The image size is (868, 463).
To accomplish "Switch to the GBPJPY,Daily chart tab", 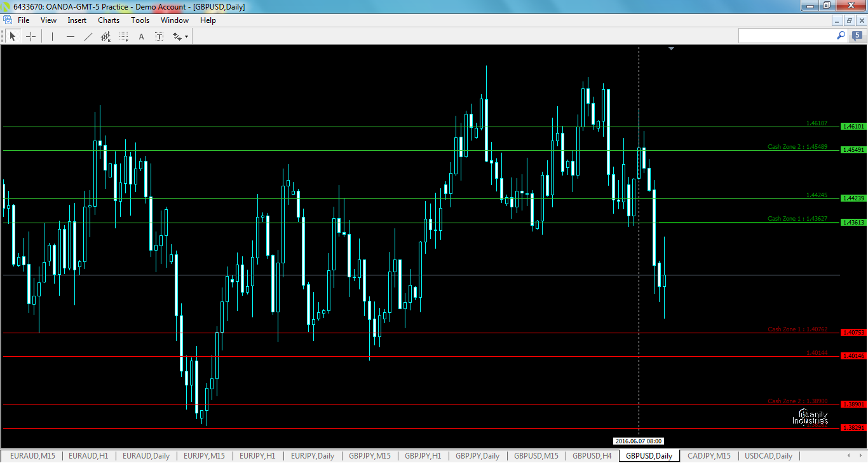I will click(x=477, y=456).
